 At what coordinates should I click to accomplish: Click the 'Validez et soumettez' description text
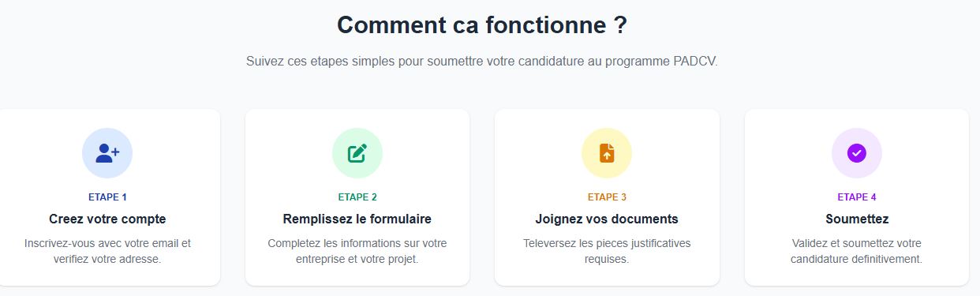(857, 251)
